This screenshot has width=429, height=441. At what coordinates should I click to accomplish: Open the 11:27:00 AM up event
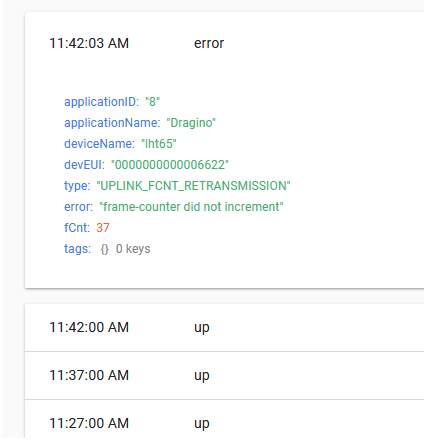click(x=224, y=420)
